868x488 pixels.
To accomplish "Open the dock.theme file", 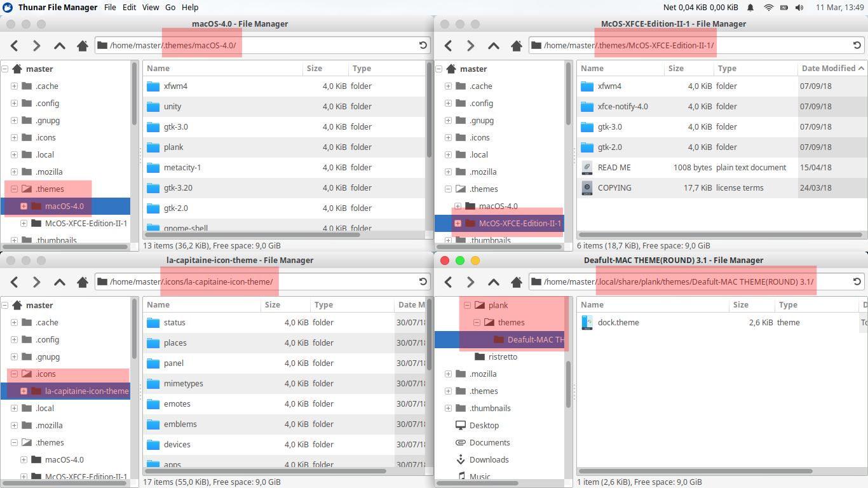I will click(618, 322).
